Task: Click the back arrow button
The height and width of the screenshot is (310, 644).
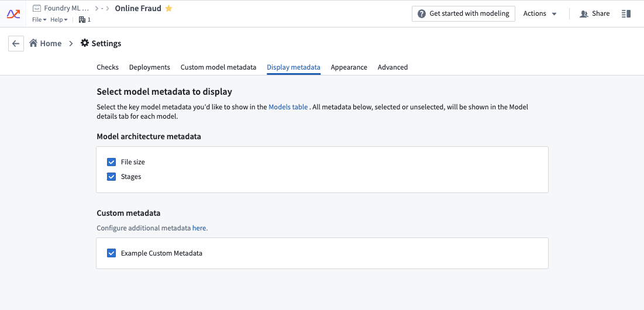Action: (x=16, y=43)
